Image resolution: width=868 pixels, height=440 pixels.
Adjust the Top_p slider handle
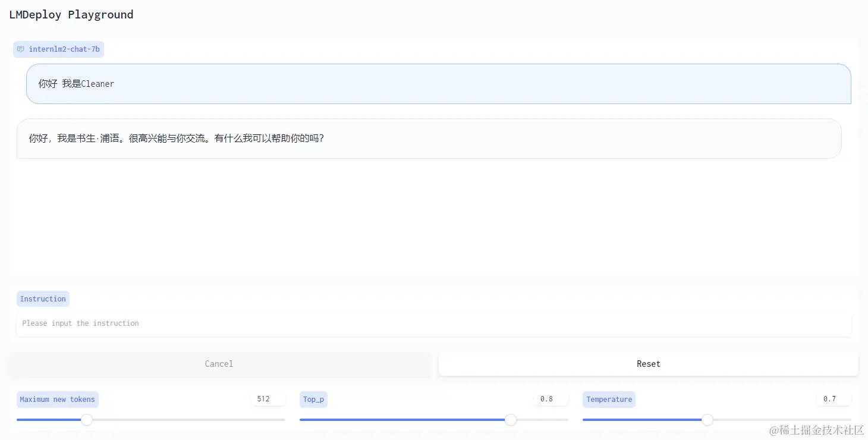point(511,420)
